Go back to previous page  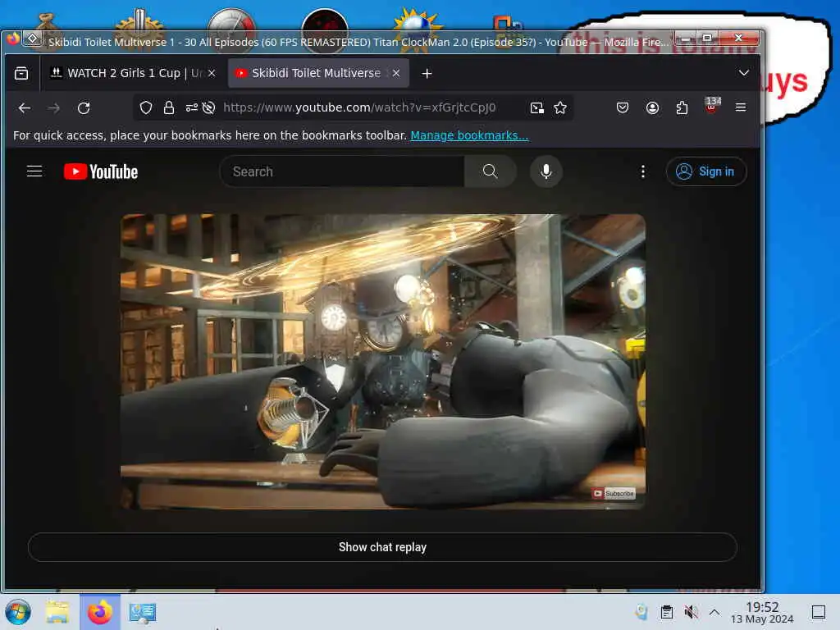pos(24,108)
